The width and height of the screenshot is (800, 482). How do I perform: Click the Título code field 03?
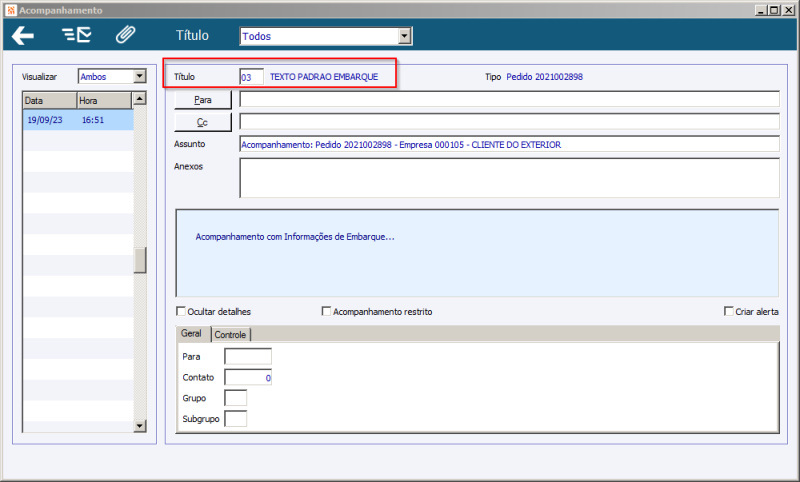point(252,77)
